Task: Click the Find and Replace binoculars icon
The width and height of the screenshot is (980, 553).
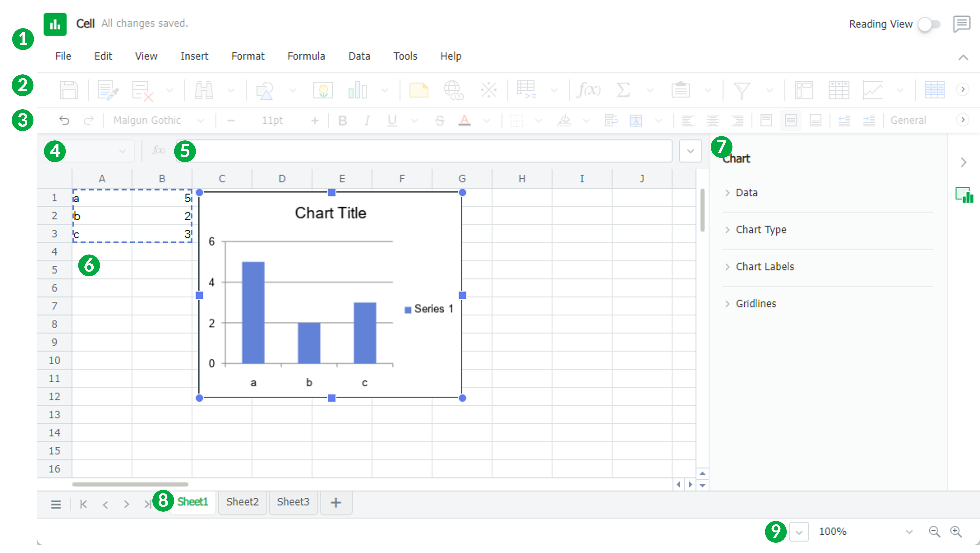Action: pyautogui.click(x=204, y=90)
